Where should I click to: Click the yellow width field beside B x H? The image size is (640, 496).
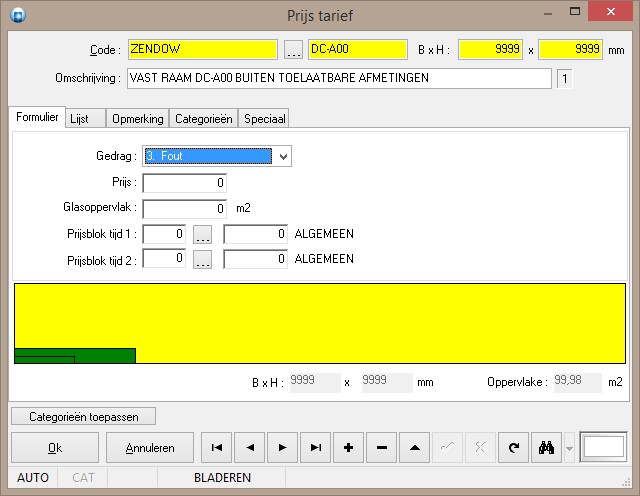click(490, 49)
